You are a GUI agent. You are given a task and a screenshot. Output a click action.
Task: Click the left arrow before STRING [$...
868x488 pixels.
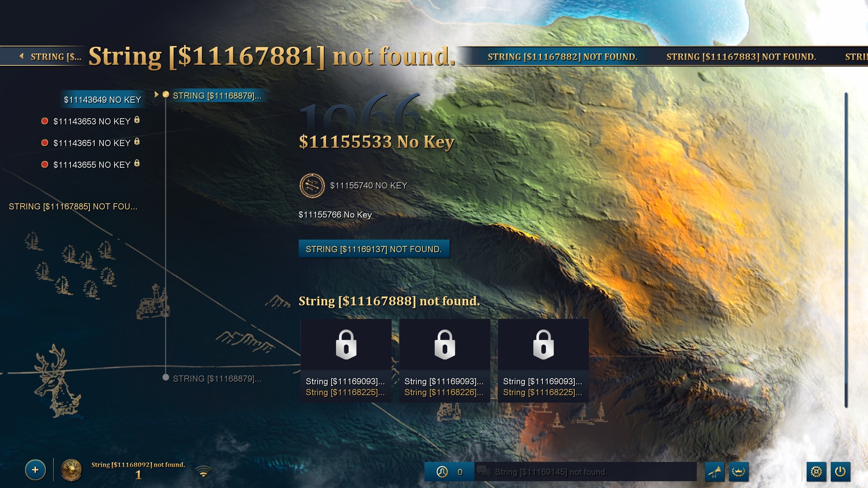[22, 56]
